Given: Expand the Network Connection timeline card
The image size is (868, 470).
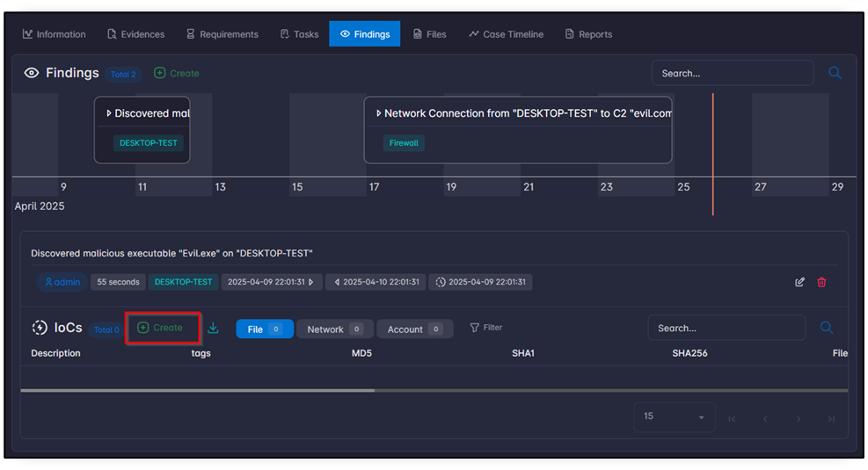Looking at the screenshot, I should pyautogui.click(x=379, y=113).
